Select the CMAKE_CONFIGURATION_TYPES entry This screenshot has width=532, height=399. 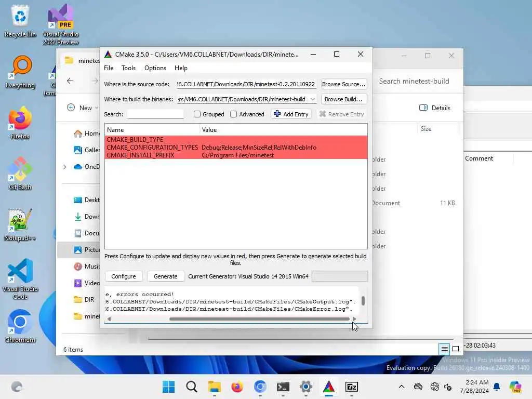pos(152,147)
